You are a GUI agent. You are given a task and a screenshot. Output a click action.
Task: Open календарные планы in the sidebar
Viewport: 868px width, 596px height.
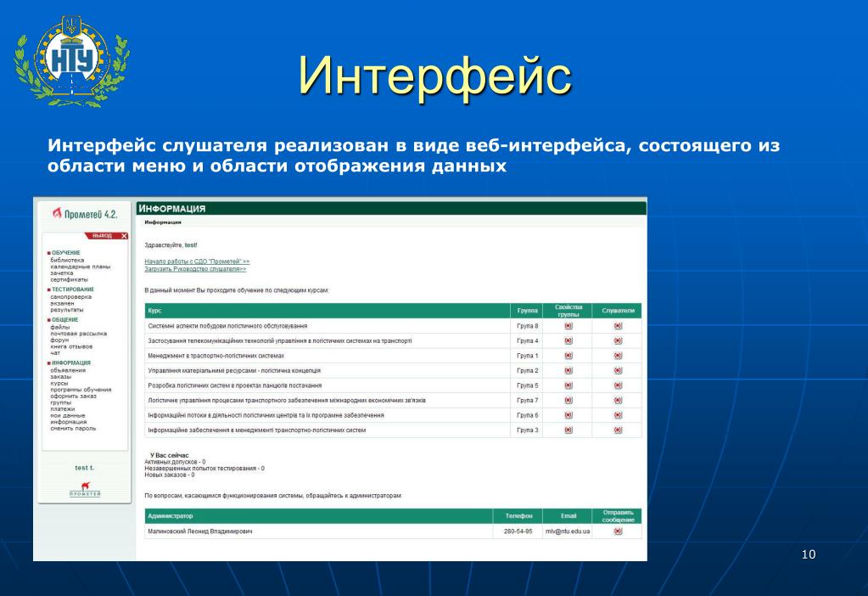coord(81,267)
